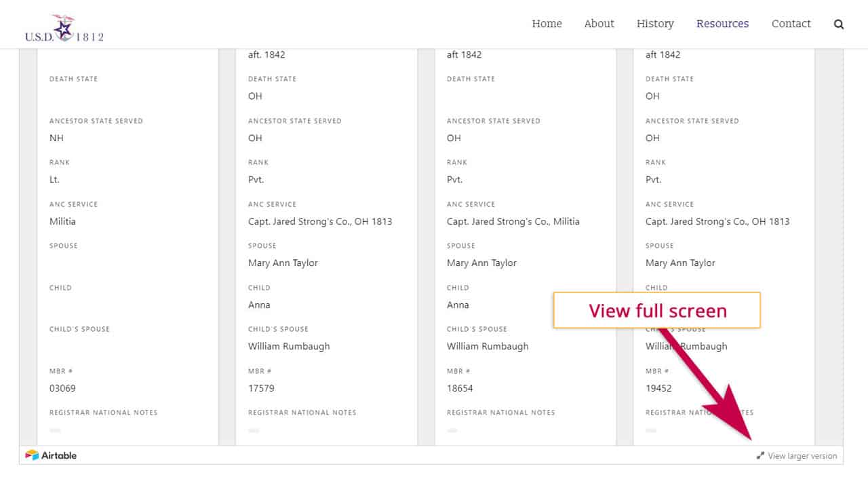Image resolution: width=868 pixels, height=477 pixels.
Task: Click the View larger version link
Action: pos(802,456)
